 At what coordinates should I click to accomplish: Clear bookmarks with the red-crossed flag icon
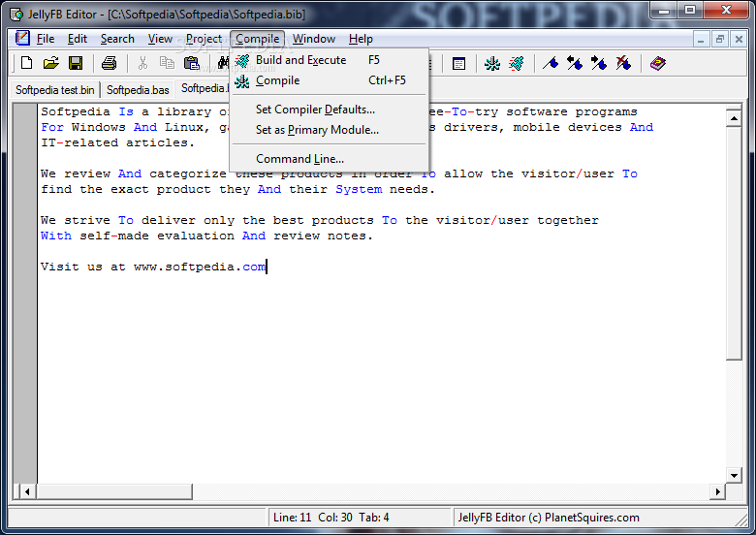(623, 63)
